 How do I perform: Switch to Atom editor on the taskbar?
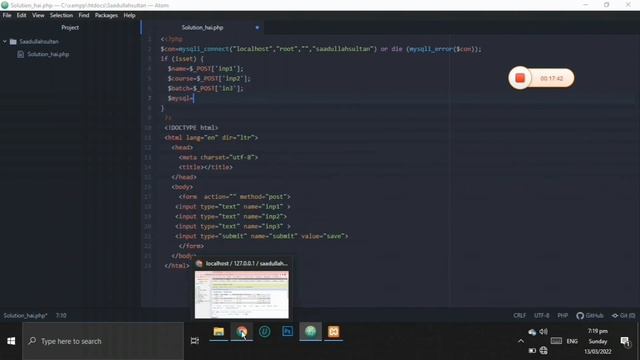[x=310, y=331]
